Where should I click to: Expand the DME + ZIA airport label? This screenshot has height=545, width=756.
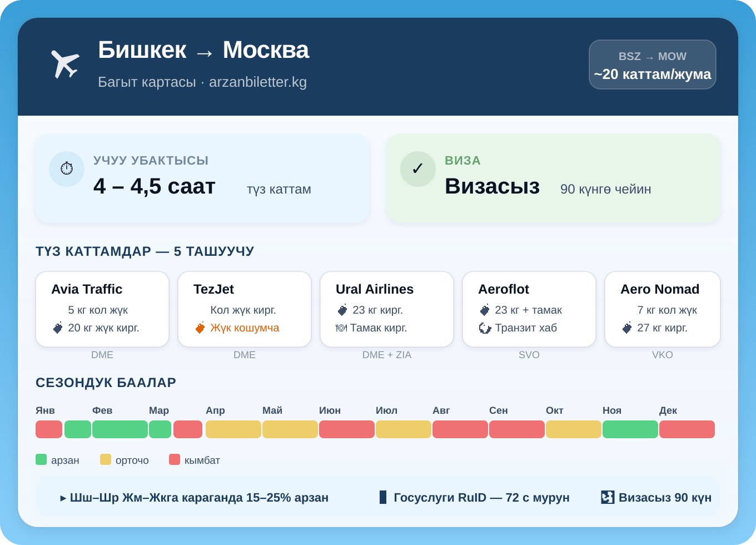pos(387,355)
